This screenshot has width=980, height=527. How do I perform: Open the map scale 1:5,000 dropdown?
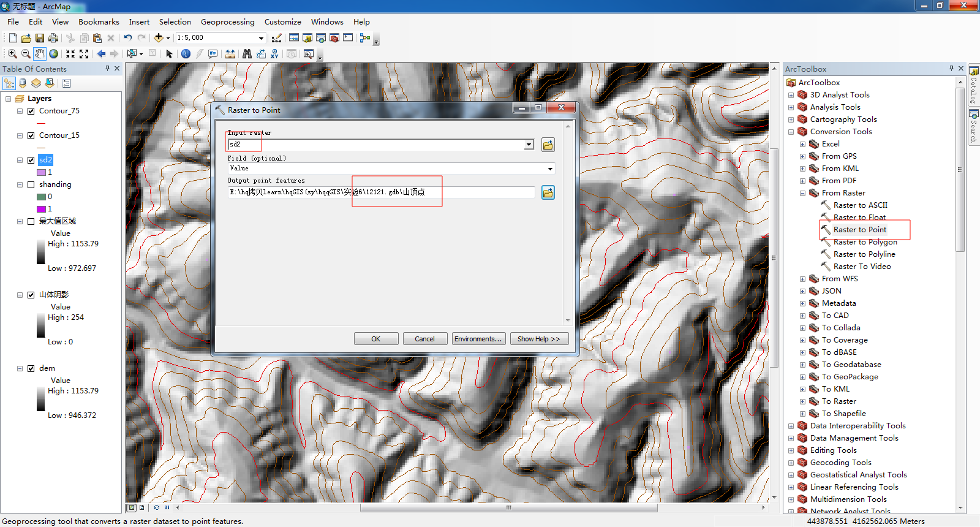(x=261, y=38)
